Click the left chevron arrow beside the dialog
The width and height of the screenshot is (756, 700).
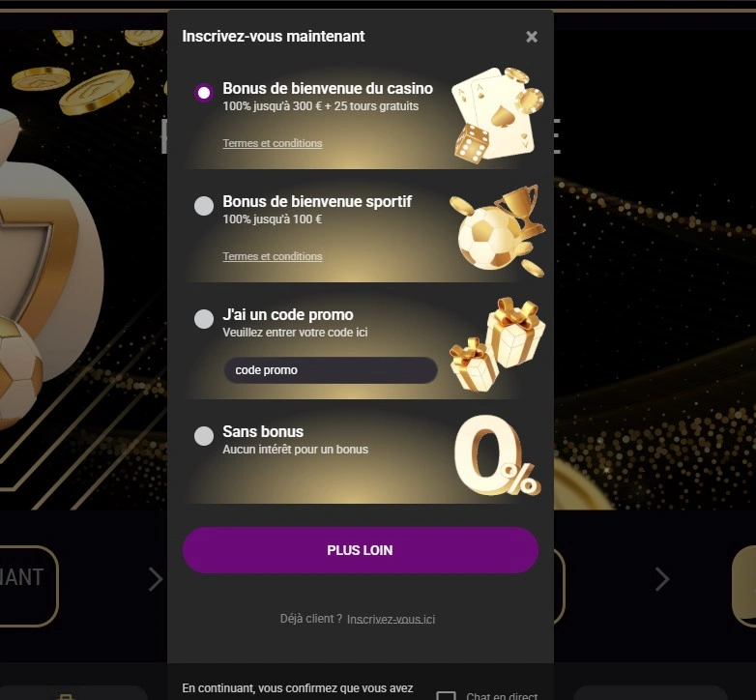[155, 579]
